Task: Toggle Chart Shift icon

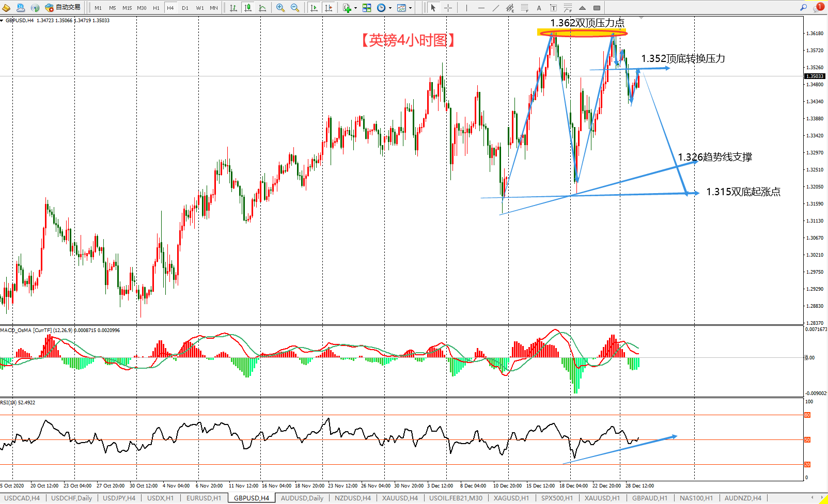Action: [x=328, y=8]
